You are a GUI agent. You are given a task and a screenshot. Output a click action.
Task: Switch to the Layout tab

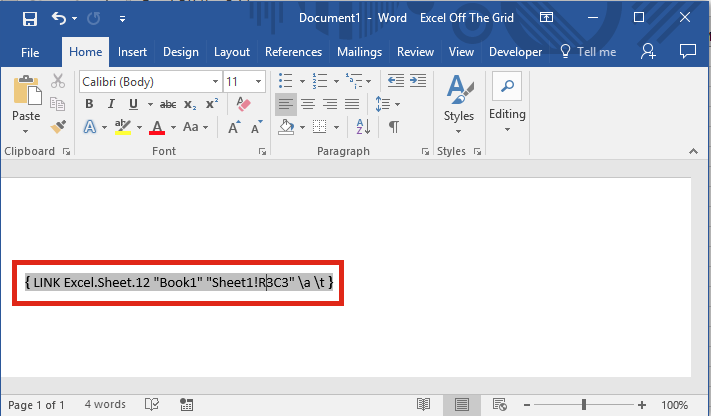click(232, 52)
